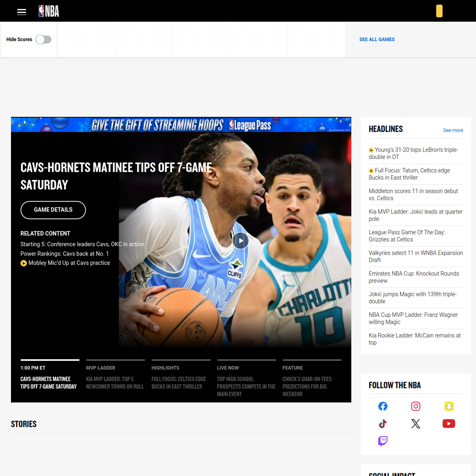Click video icon beside Full Focus headline

coord(371,171)
